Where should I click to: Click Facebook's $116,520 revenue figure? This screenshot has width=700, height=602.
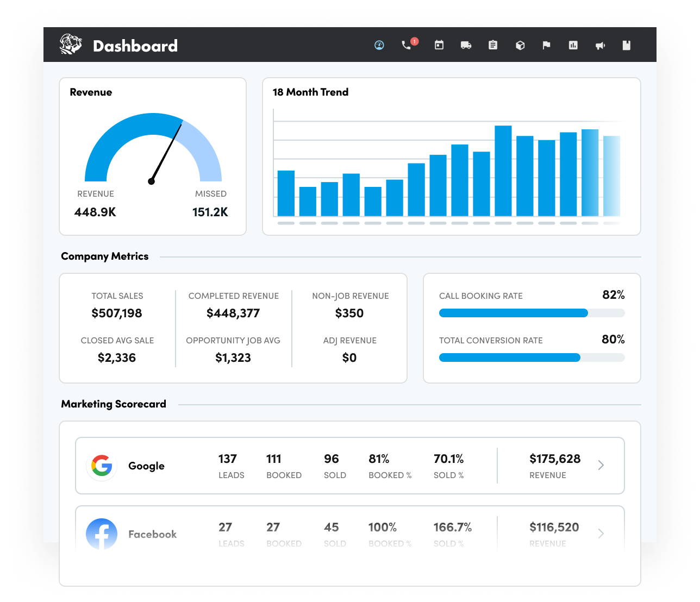[x=554, y=528]
